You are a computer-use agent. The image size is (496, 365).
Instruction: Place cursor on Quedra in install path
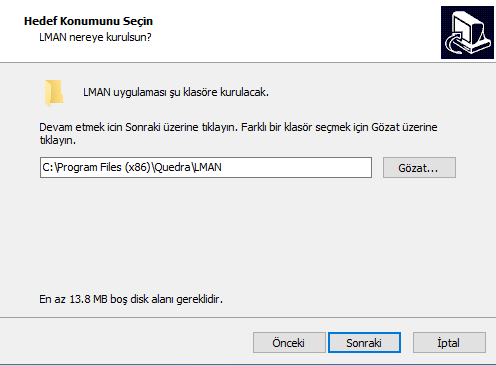173,167
